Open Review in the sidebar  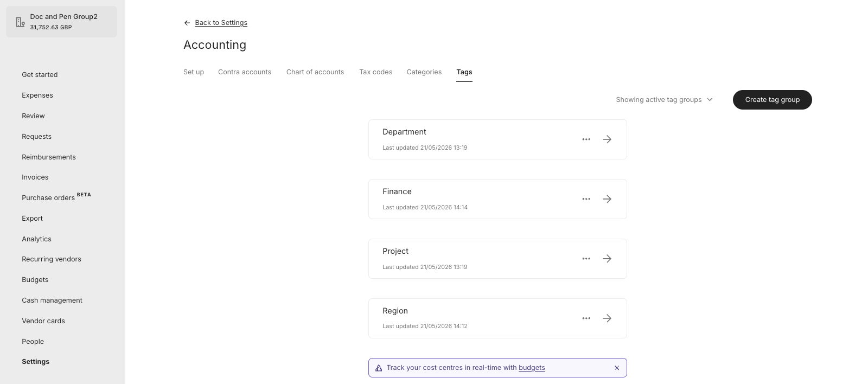click(x=33, y=116)
